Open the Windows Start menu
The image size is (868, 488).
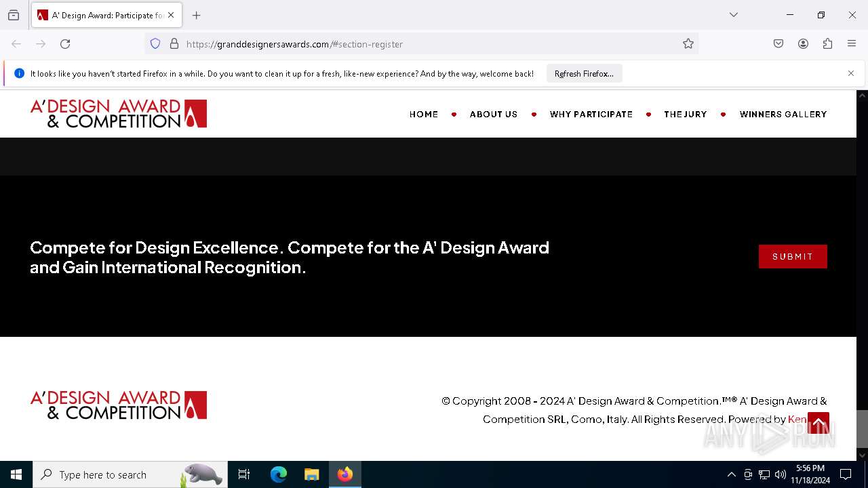click(16, 474)
